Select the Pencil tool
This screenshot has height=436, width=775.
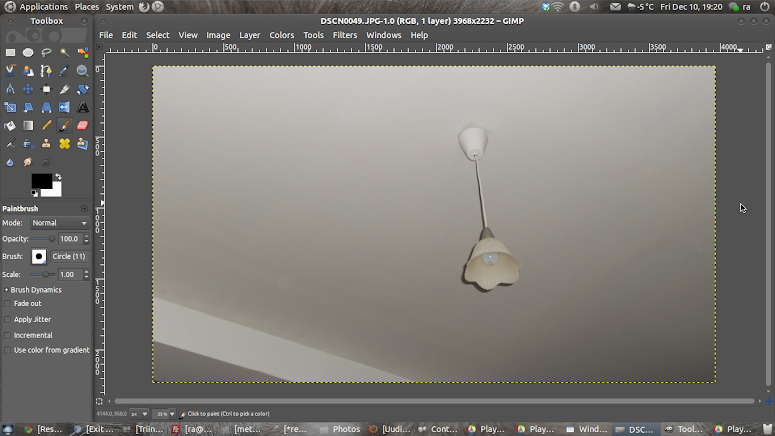[x=46, y=125]
